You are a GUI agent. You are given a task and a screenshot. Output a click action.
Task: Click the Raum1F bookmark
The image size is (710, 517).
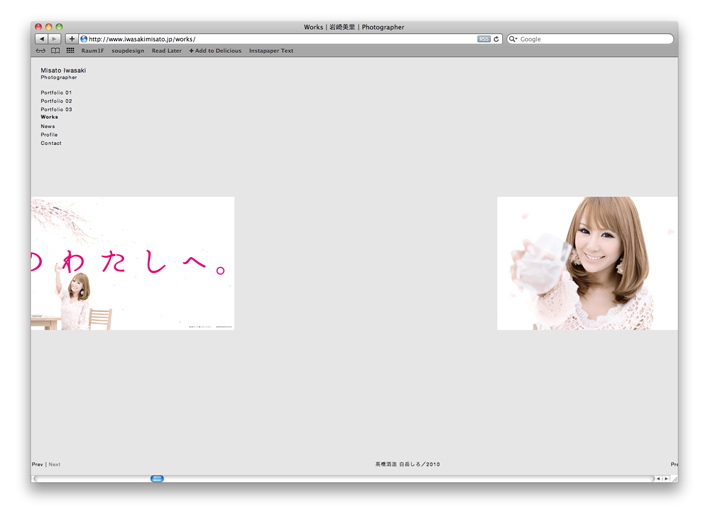(x=92, y=51)
